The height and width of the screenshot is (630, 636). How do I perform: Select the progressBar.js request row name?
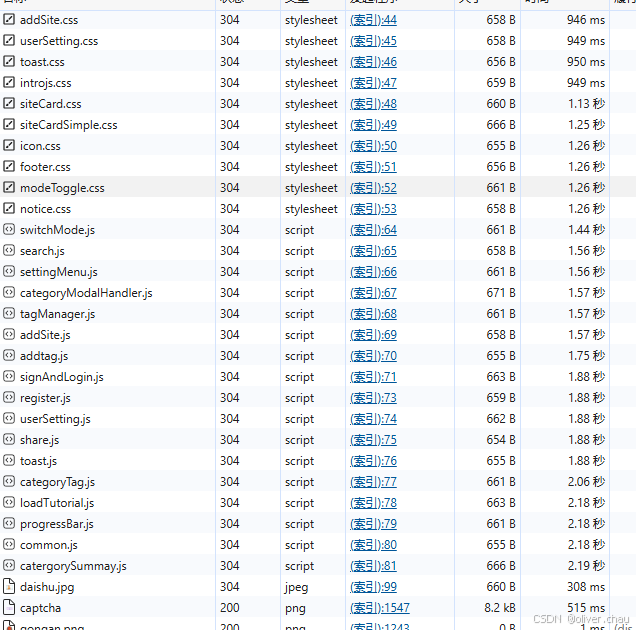click(56, 524)
